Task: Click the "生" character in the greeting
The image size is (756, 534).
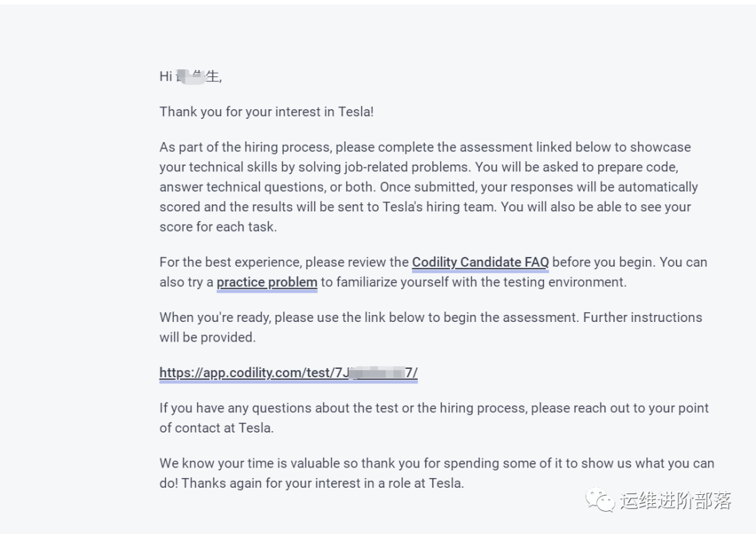Action: click(213, 76)
